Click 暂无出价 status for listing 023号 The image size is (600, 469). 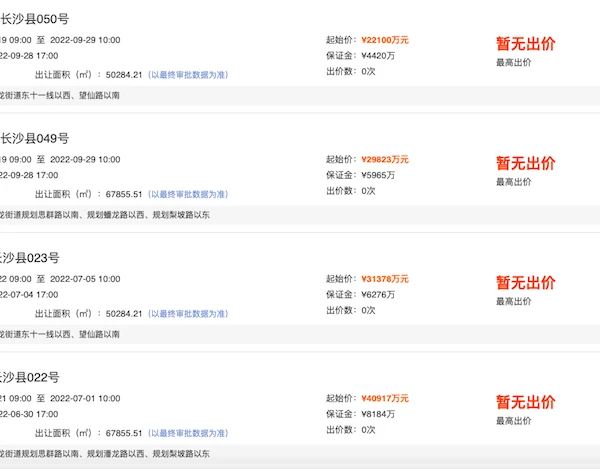tap(525, 283)
